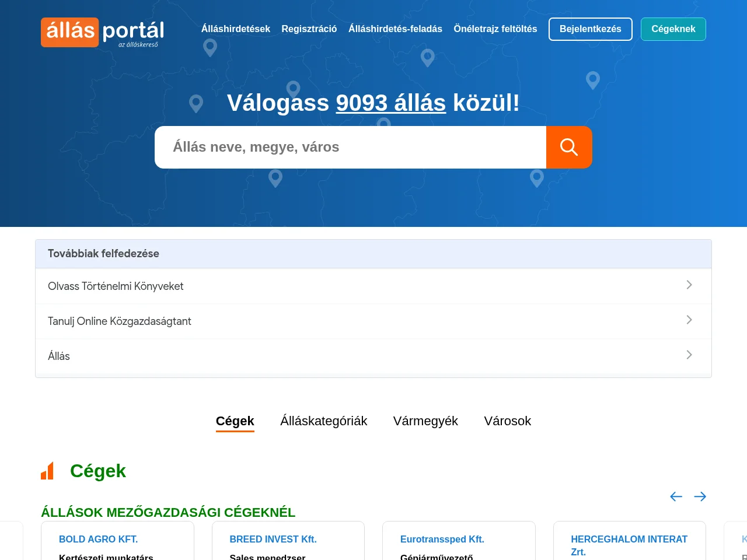Image resolution: width=747 pixels, height=560 pixels.
Task: Open the Állás entry in További felfedezése
Action: (x=373, y=356)
